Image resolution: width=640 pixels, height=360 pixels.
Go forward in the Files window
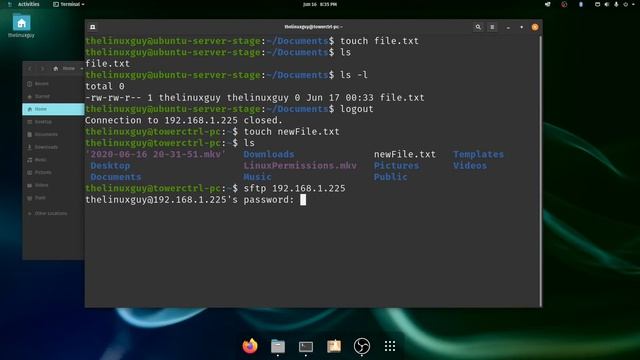coord(42,69)
